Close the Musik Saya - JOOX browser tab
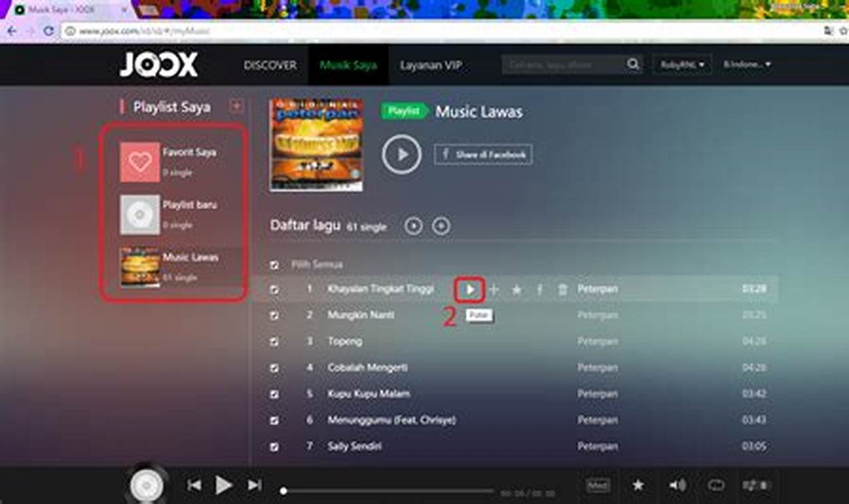The width and height of the screenshot is (849, 504). (x=123, y=10)
